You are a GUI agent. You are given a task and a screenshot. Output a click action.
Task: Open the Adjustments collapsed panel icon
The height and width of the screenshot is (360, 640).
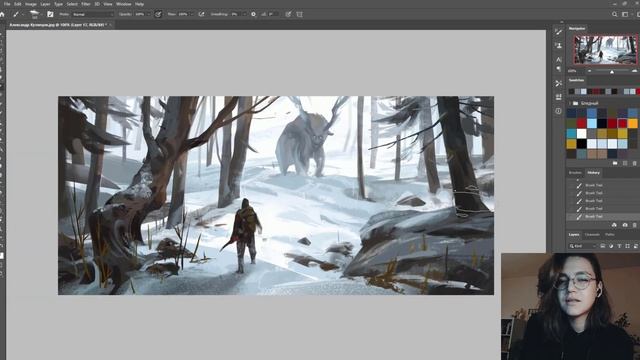558,97
